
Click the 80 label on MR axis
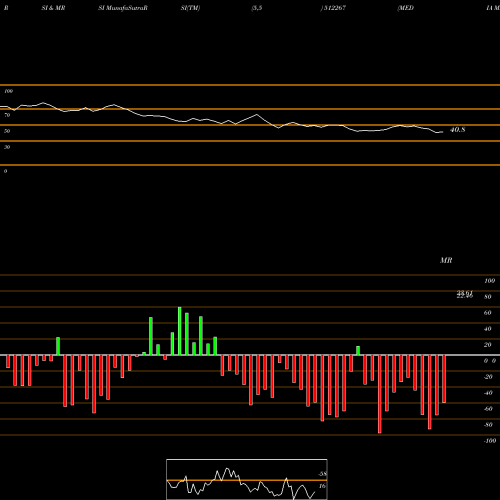pos(488,297)
